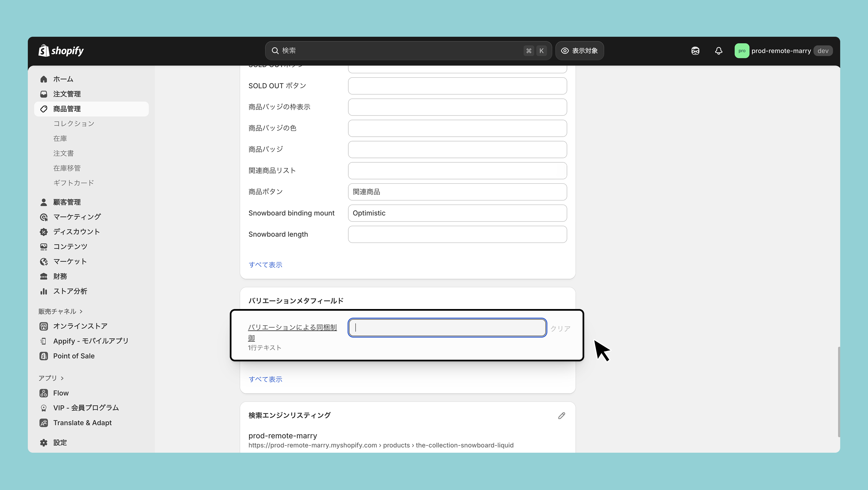Click すべて表示 under variant metafields
This screenshot has height=490, width=868.
265,379
